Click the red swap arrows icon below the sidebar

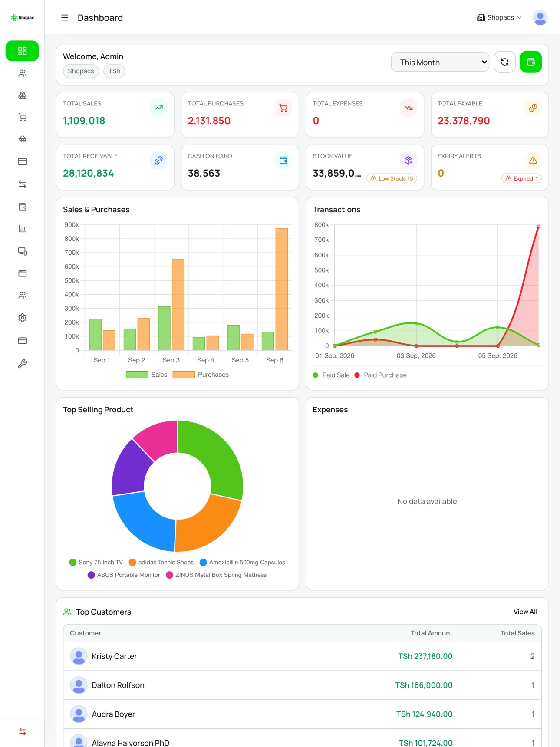coord(23,732)
